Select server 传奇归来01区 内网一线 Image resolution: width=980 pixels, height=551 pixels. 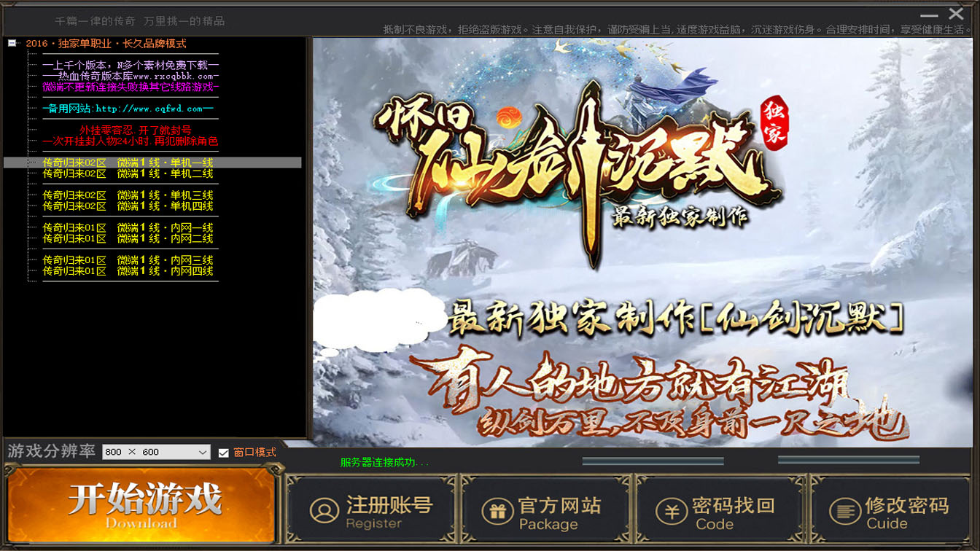coord(128,228)
